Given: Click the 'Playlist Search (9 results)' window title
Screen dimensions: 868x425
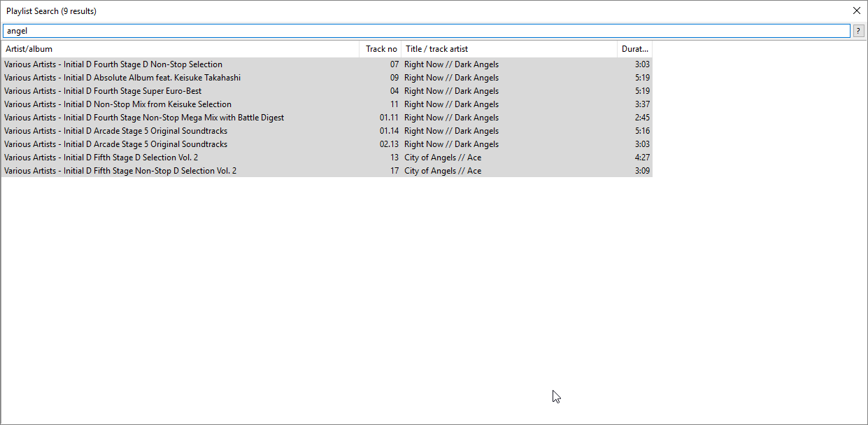Looking at the screenshot, I should [x=51, y=11].
